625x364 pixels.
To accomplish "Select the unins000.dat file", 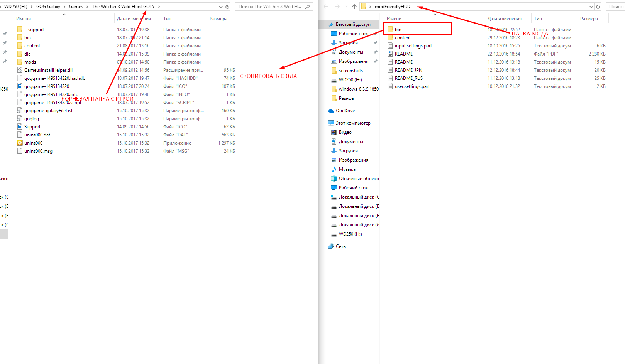I will pyautogui.click(x=37, y=135).
